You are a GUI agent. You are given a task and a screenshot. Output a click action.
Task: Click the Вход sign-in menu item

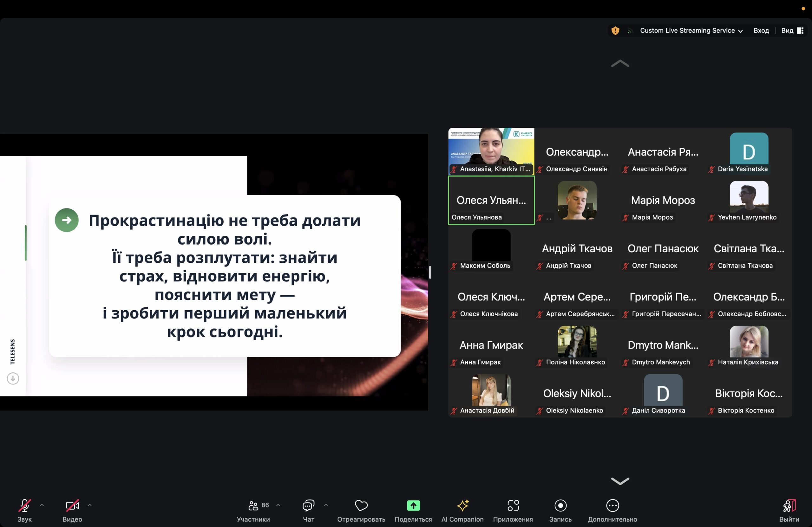pos(761,31)
